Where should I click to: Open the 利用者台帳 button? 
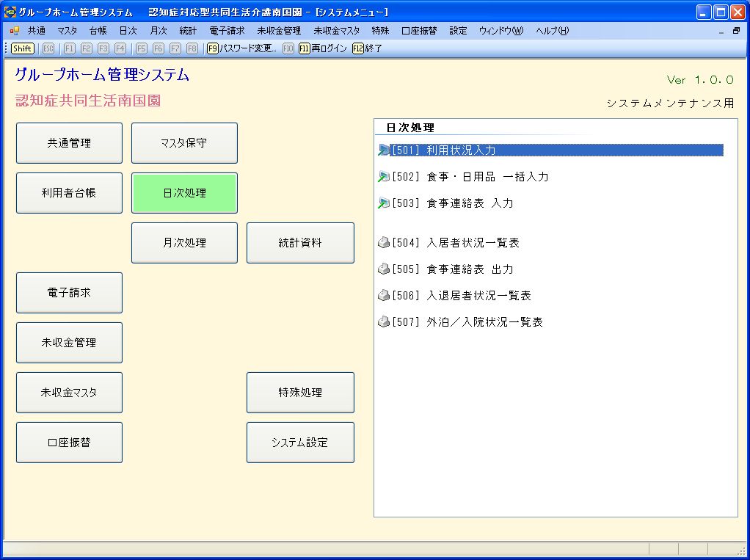[x=69, y=193]
